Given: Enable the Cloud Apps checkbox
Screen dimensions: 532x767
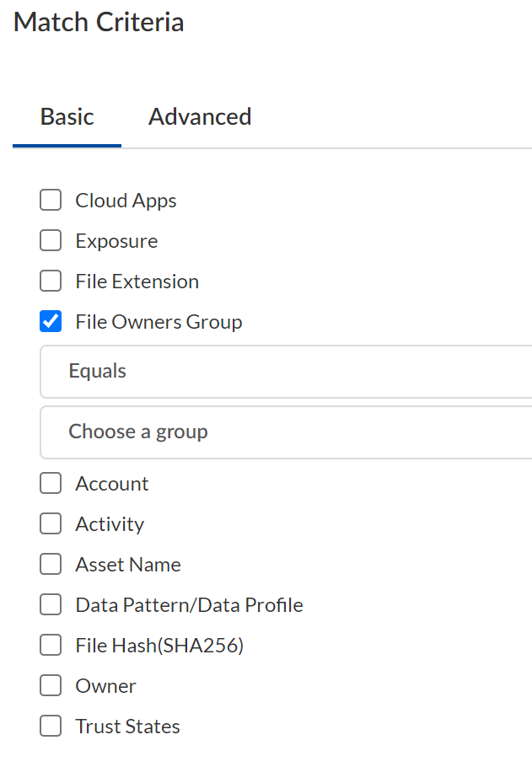Looking at the screenshot, I should [x=51, y=201].
